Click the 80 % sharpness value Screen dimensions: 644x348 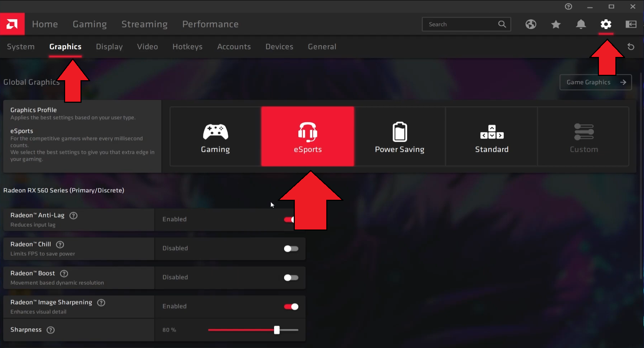click(169, 330)
